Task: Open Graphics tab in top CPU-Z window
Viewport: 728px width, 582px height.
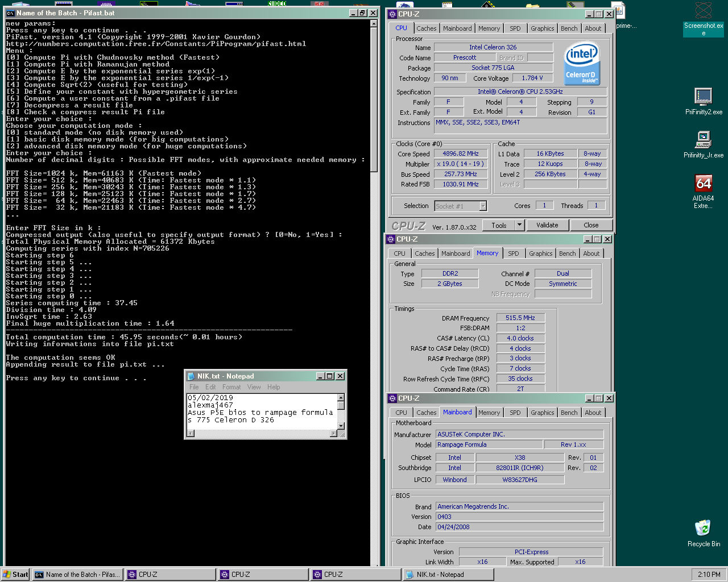Action: coord(543,28)
